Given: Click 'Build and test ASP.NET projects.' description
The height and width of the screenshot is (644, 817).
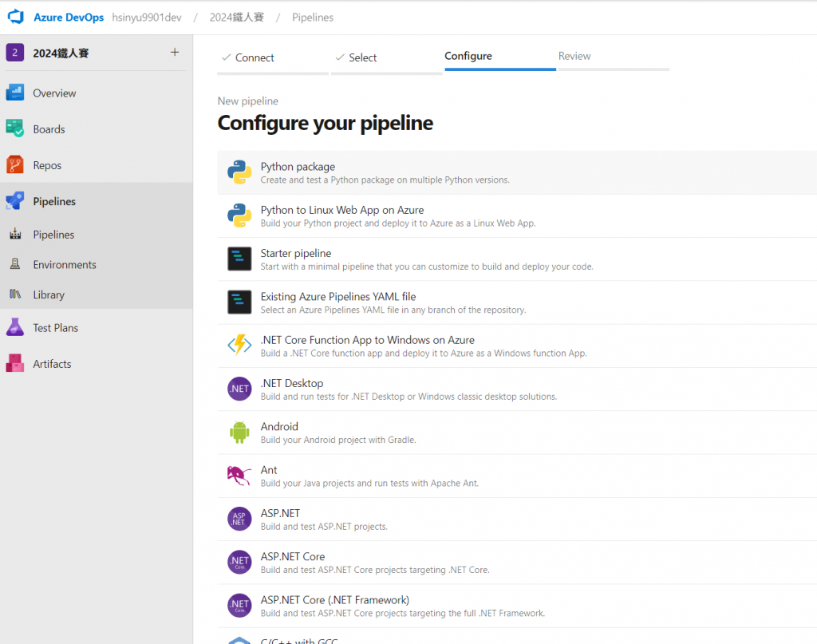Looking at the screenshot, I should pos(324,526).
